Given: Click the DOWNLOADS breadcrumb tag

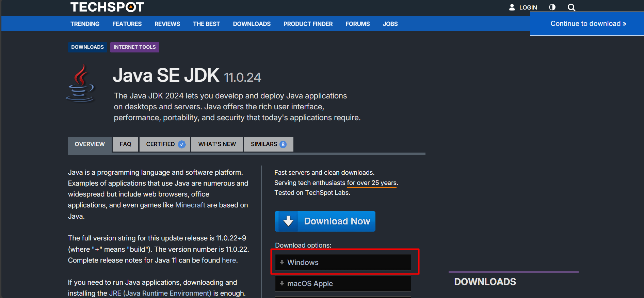Looking at the screenshot, I should coord(87,47).
